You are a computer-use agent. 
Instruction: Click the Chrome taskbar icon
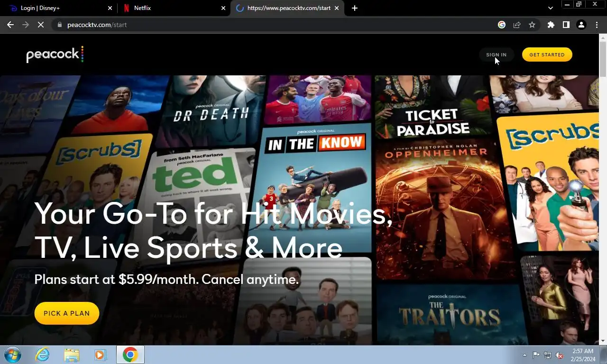click(130, 355)
